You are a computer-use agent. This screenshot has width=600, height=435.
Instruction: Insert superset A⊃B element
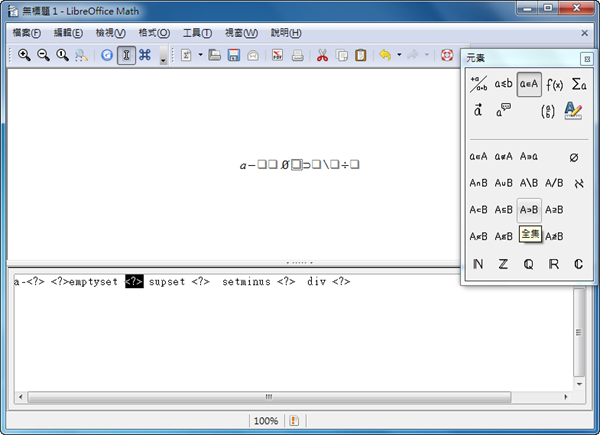point(529,210)
